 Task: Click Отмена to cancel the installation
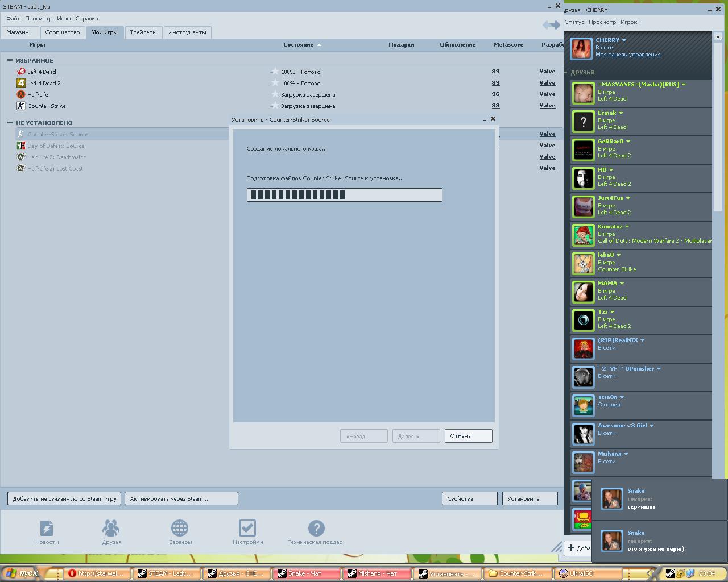[468, 436]
